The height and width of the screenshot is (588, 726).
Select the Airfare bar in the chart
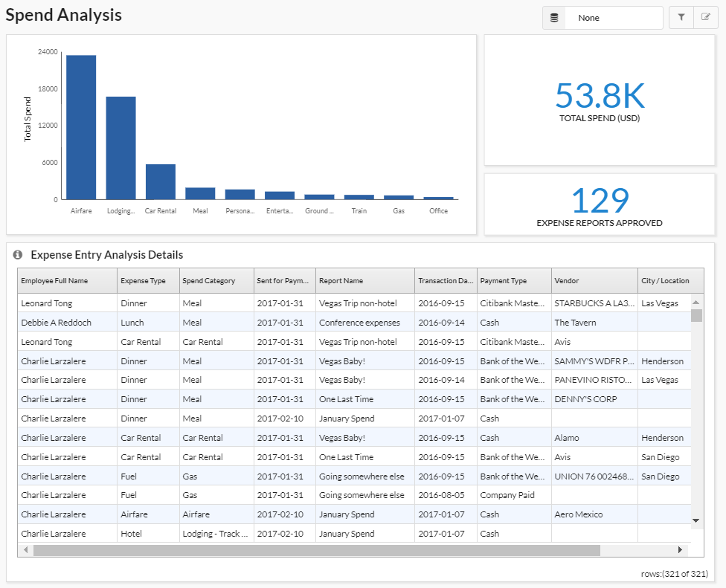80,126
